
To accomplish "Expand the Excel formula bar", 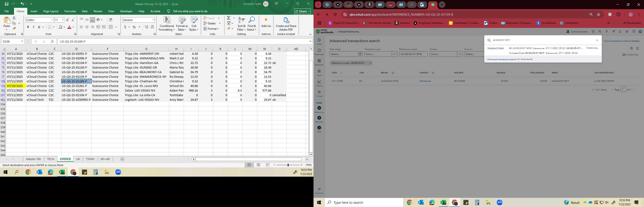I will (x=310, y=41).
